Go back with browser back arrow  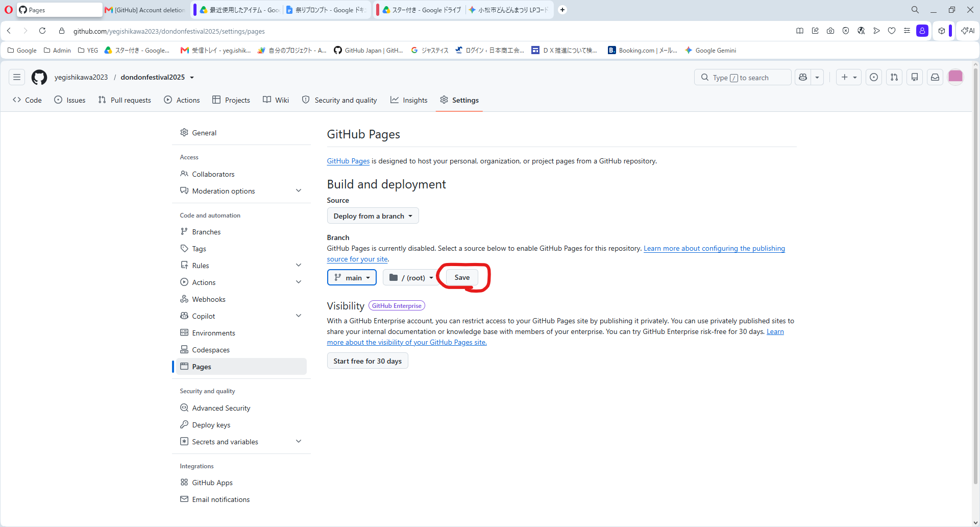pyautogui.click(x=9, y=31)
